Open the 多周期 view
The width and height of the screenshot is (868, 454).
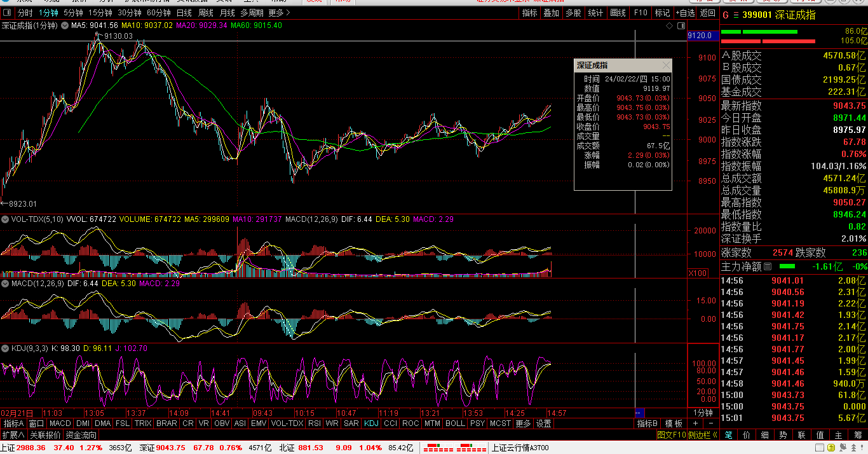click(x=252, y=13)
